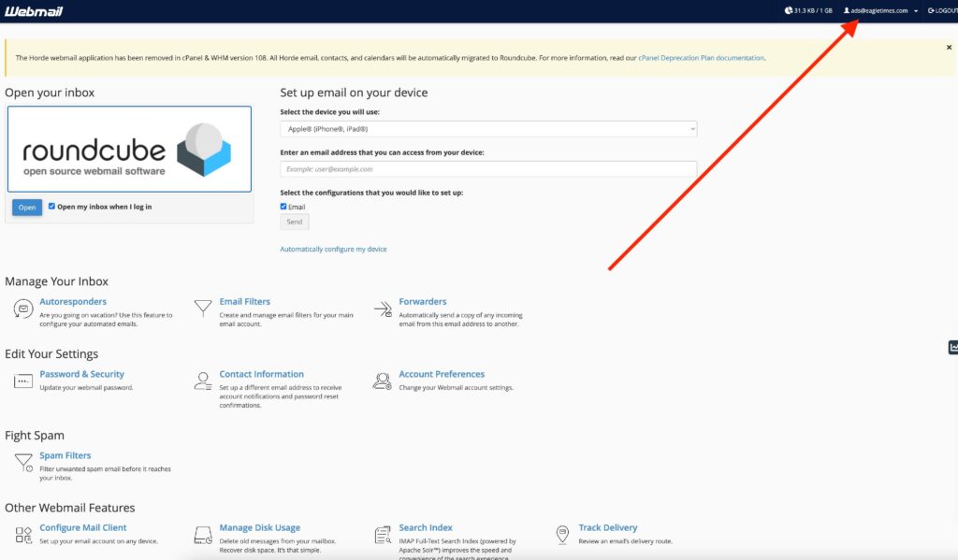958x560 pixels.
Task: Click the Roundcube webmail logo thumbnail
Action: [x=129, y=150]
